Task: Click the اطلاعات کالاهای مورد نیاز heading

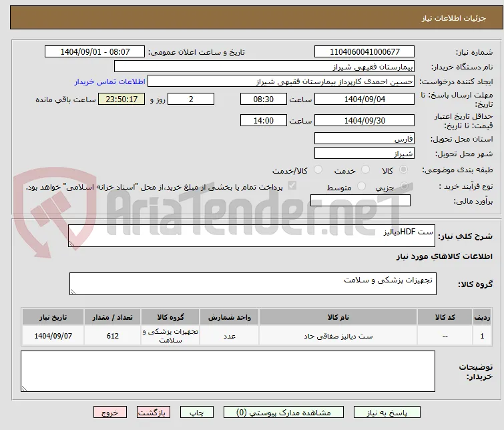Action: pos(444,256)
